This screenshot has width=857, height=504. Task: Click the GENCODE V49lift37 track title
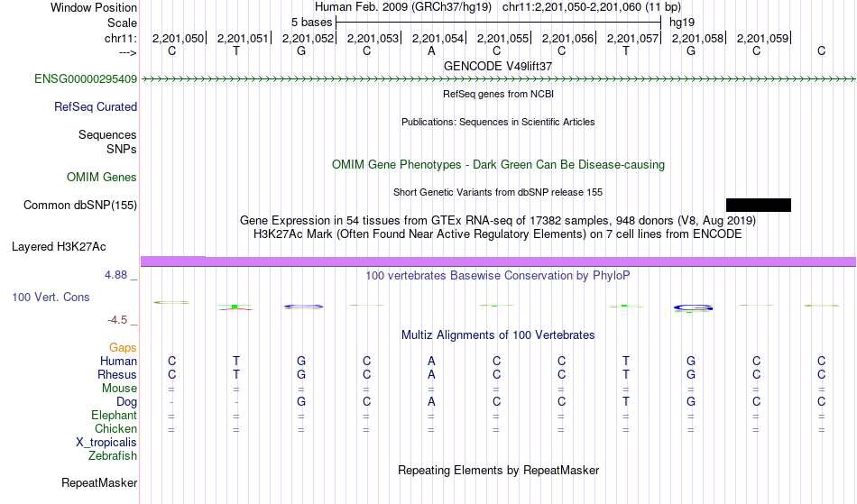[498, 66]
